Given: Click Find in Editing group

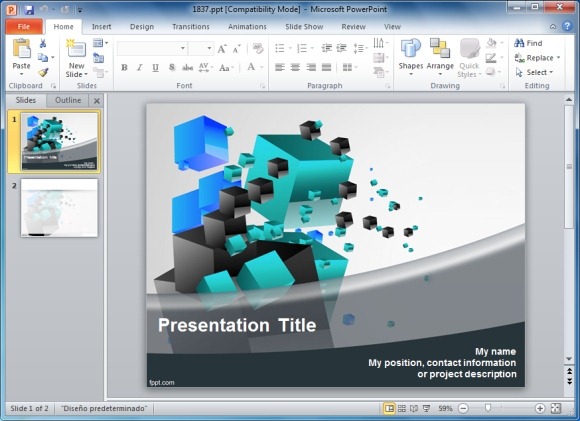Looking at the screenshot, I should 528,43.
